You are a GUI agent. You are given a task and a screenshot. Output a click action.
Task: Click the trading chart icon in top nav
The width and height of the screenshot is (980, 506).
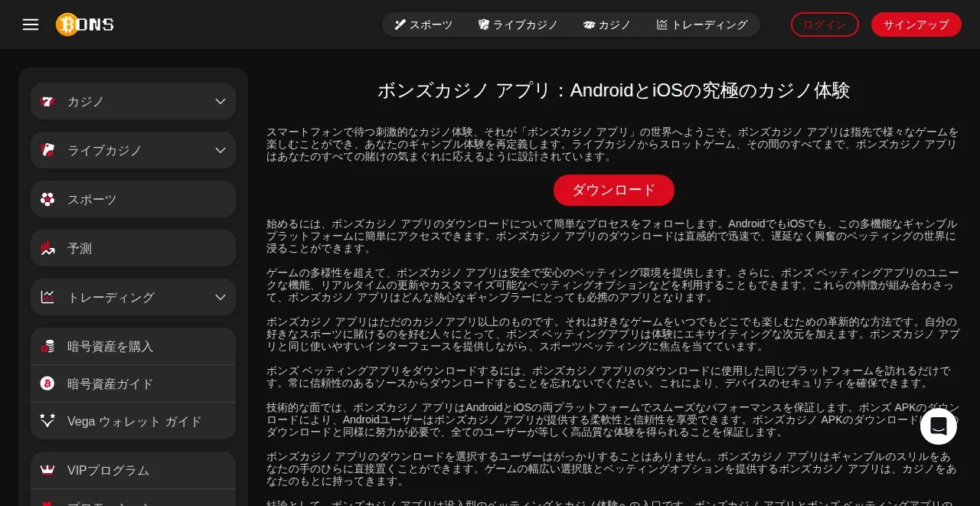[x=662, y=24]
